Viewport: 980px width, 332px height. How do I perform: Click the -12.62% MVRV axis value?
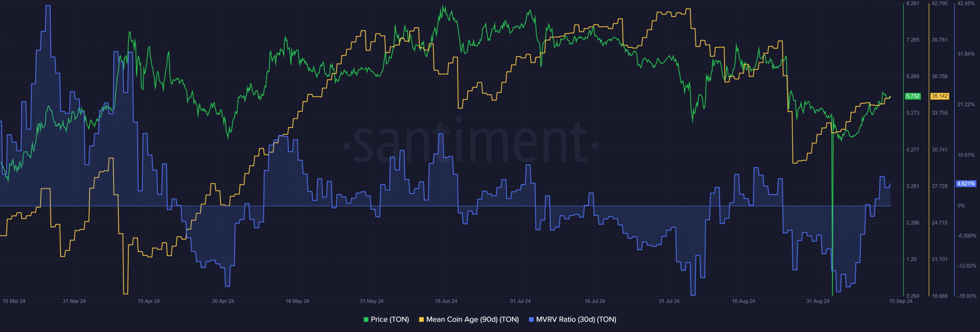click(x=967, y=266)
